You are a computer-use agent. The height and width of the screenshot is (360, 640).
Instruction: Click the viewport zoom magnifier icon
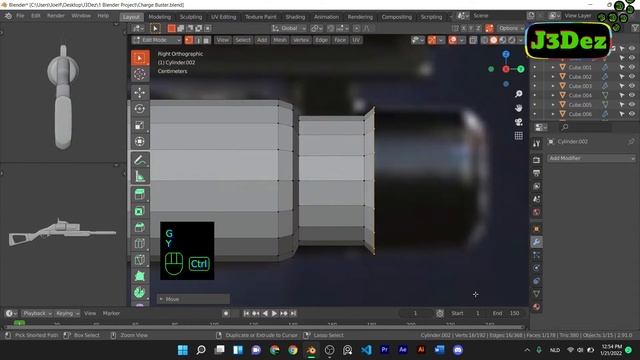(518, 94)
